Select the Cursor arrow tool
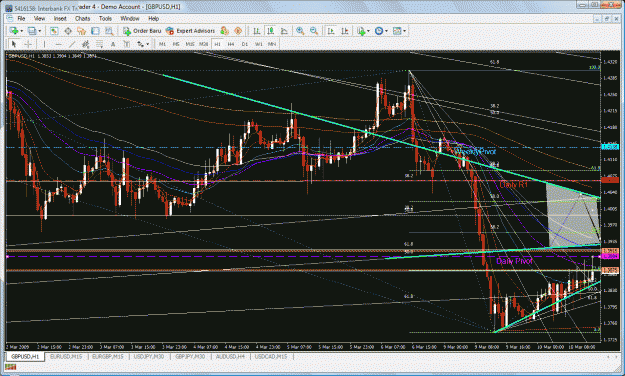The width and height of the screenshot is (625, 376). tap(14, 44)
